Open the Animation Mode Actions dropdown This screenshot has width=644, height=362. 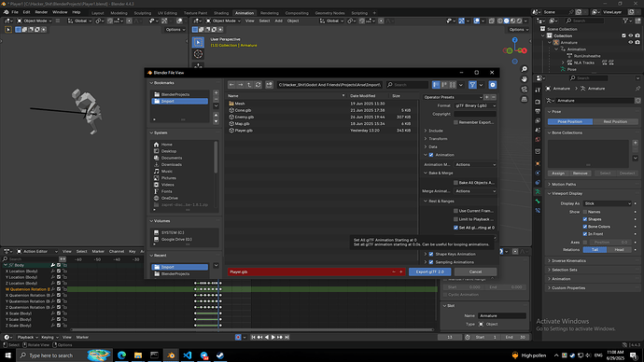[x=475, y=164]
